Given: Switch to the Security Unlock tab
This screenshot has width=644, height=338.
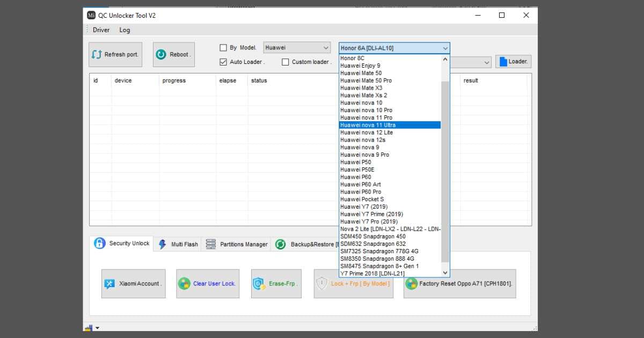Looking at the screenshot, I should click(122, 243).
